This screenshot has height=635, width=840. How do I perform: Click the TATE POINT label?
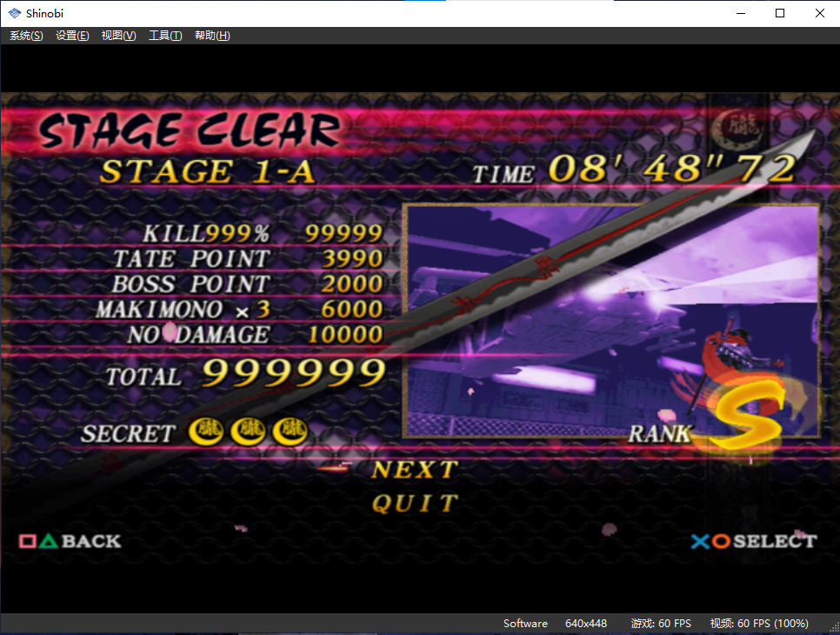(191, 259)
